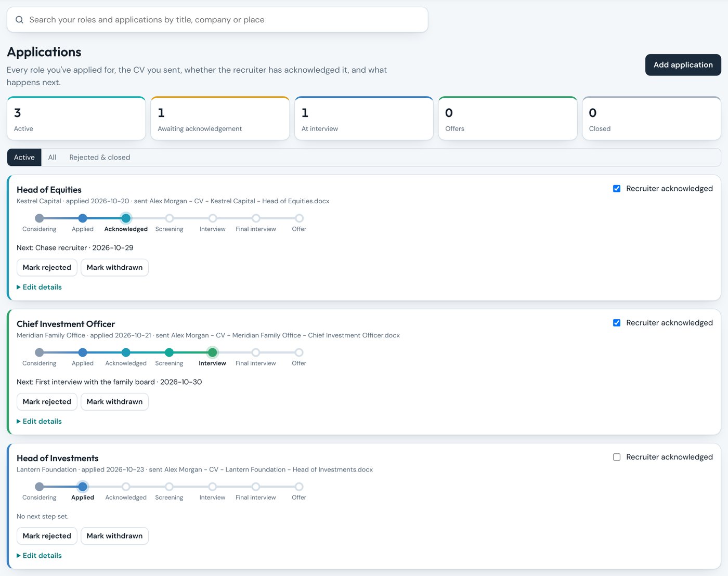
Task: Click Screening stage dot for Chief Investment Officer
Action: tap(169, 352)
